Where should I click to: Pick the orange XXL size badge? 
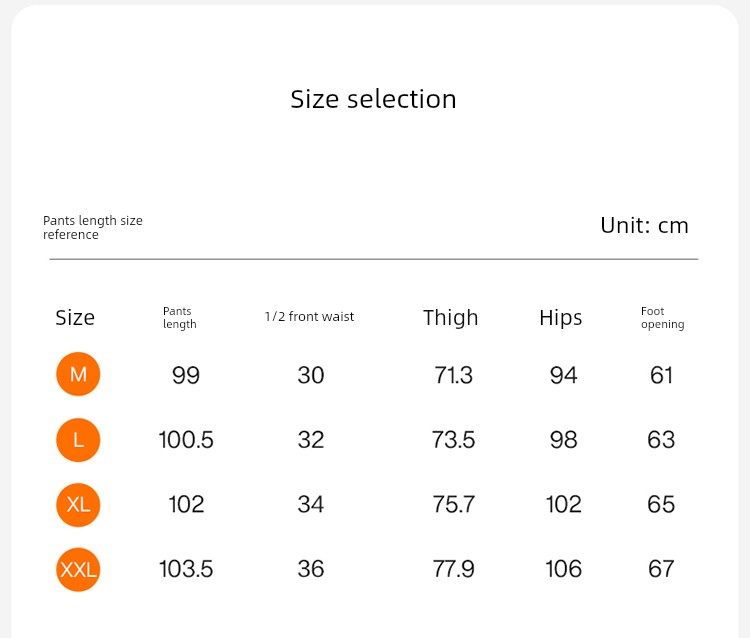(x=78, y=569)
